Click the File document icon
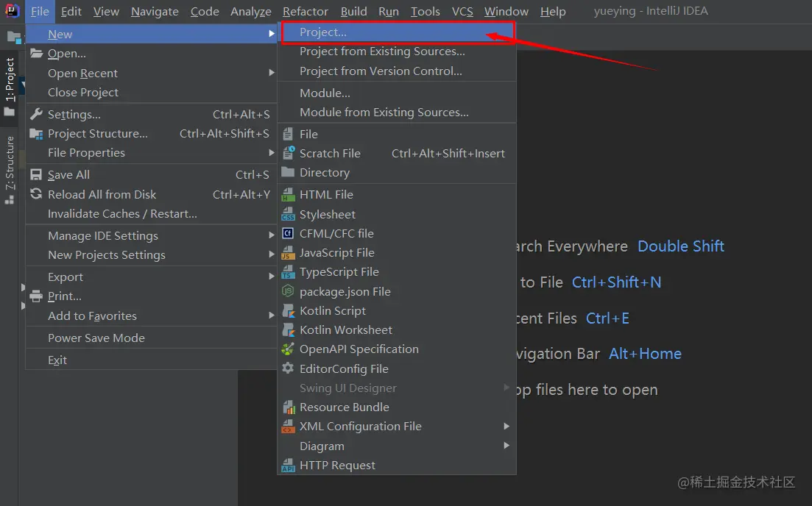812x506 pixels. click(288, 134)
